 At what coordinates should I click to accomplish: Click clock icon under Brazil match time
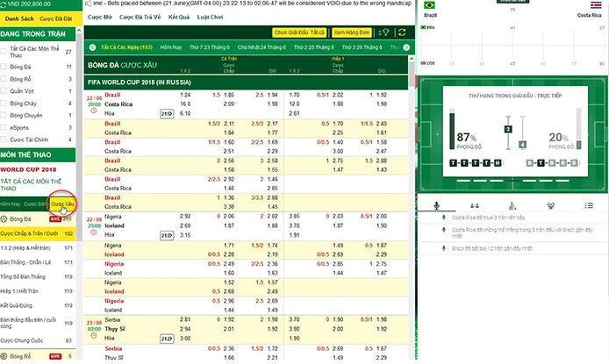[x=94, y=111]
